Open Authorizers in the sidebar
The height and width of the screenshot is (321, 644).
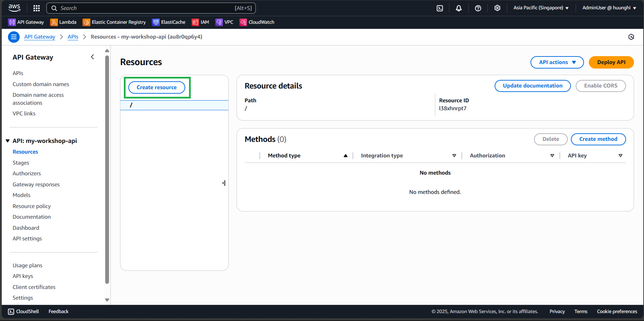(27, 174)
